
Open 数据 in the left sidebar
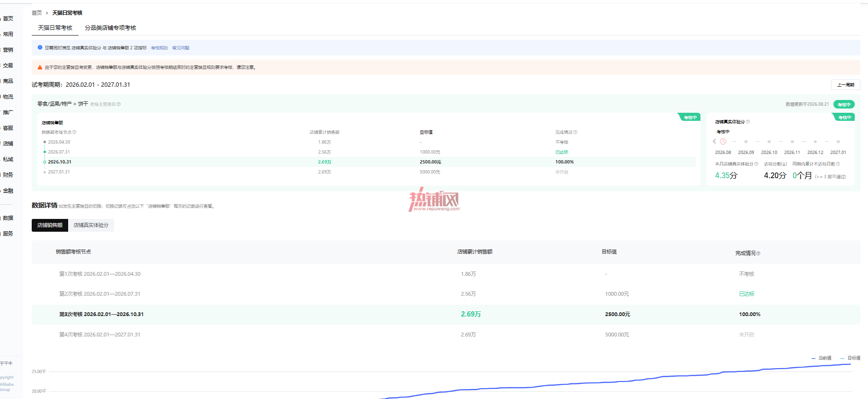point(8,218)
